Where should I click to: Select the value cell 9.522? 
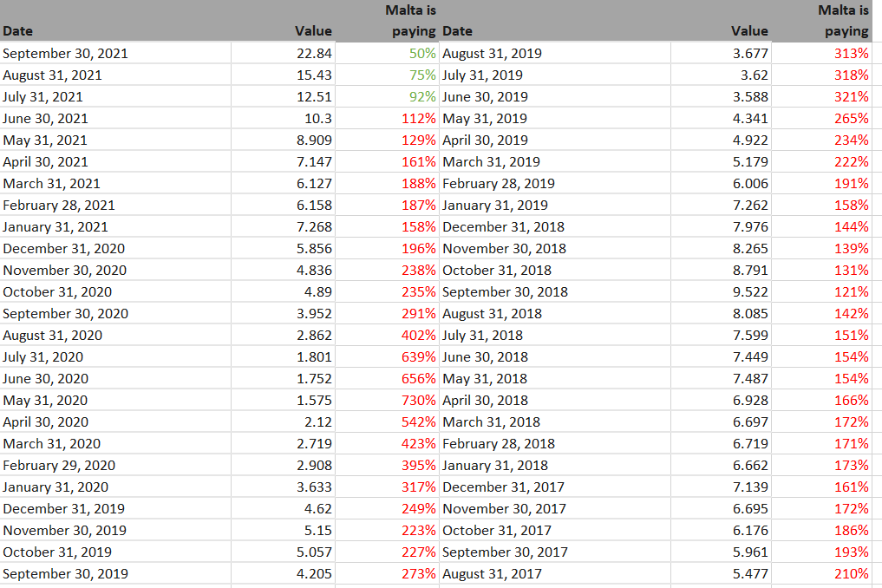pos(750,292)
